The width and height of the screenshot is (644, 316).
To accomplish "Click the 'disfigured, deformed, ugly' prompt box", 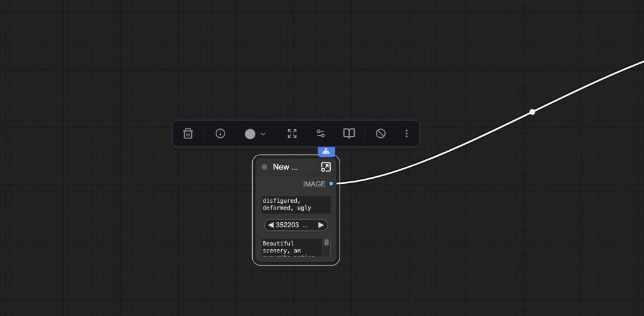I will click(296, 204).
